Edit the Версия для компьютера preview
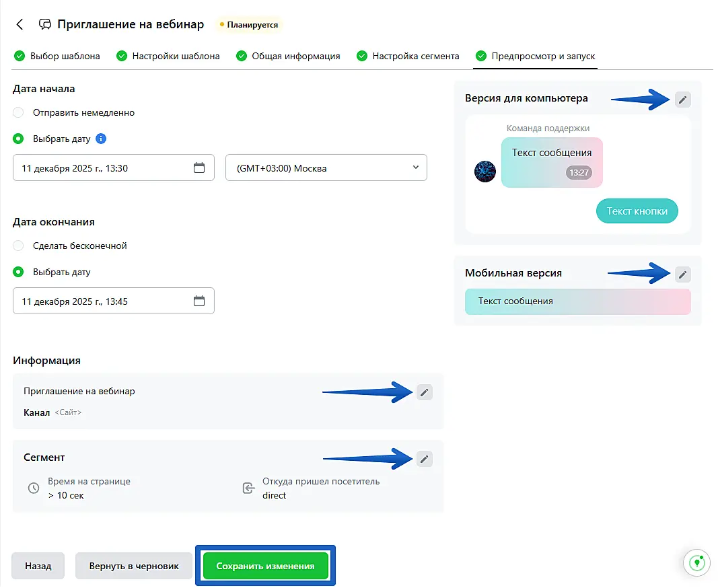The image size is (718, 588). tap(683, 100)
